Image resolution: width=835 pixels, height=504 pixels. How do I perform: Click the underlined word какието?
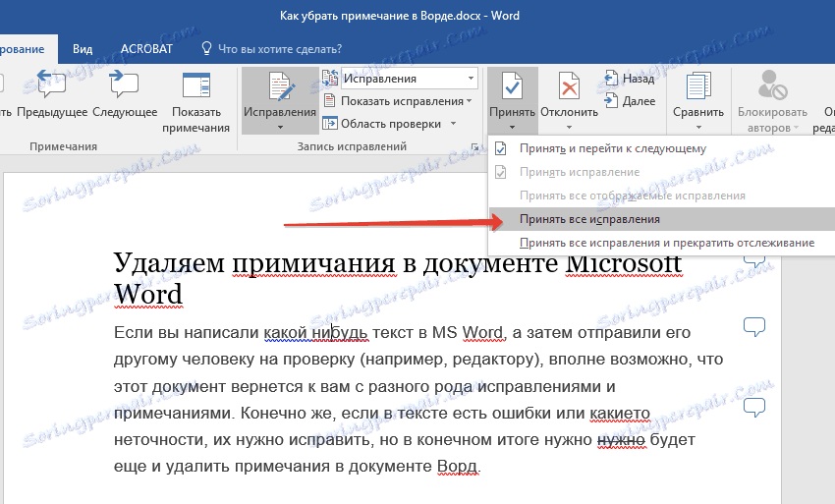click(620, 413)
